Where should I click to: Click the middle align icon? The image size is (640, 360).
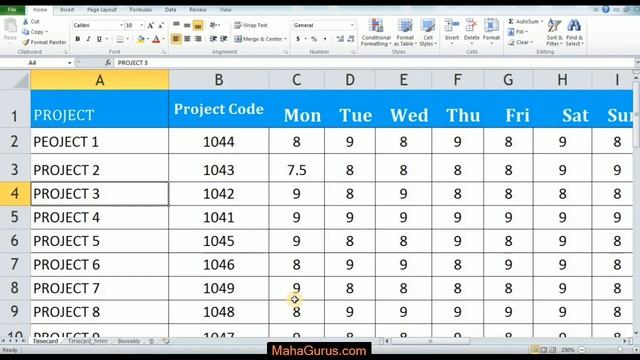coord(187,25)
